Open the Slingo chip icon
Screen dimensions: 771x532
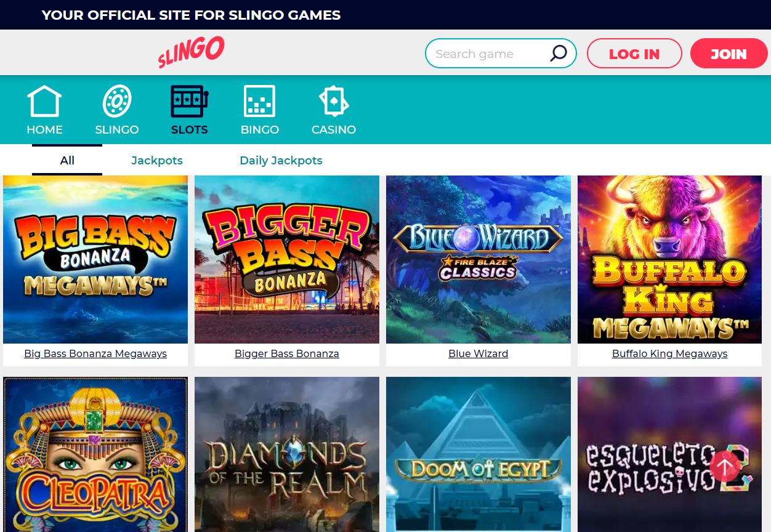coord(117,101)
